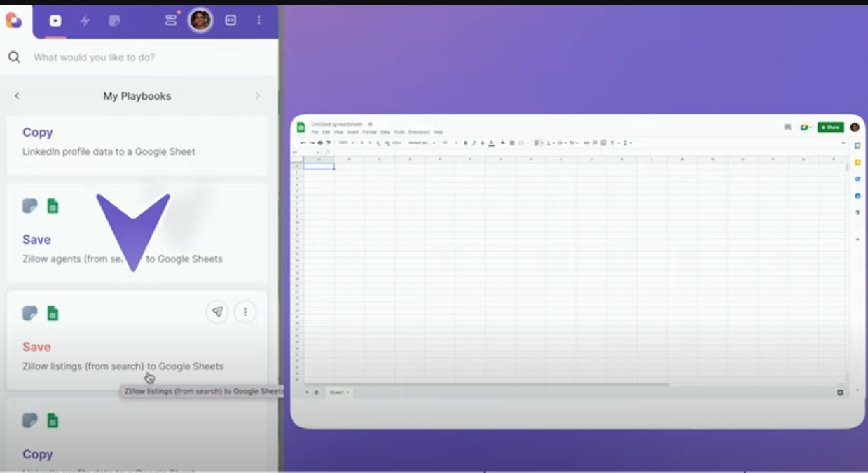
Task: Open Maps in the Sheets side panel
Action: [857, 212]
